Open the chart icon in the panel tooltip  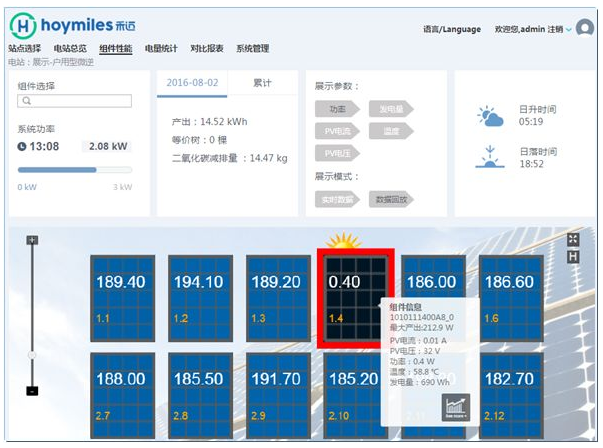point(455,405)
